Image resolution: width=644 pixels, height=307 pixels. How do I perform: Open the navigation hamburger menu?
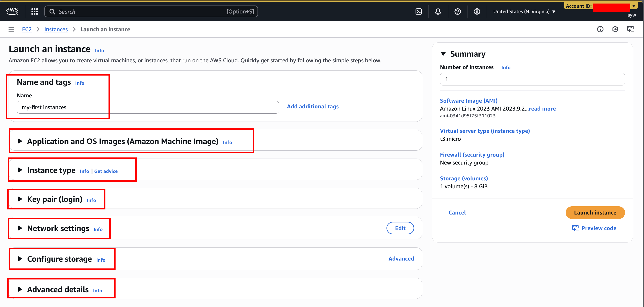tap(11, 29)
